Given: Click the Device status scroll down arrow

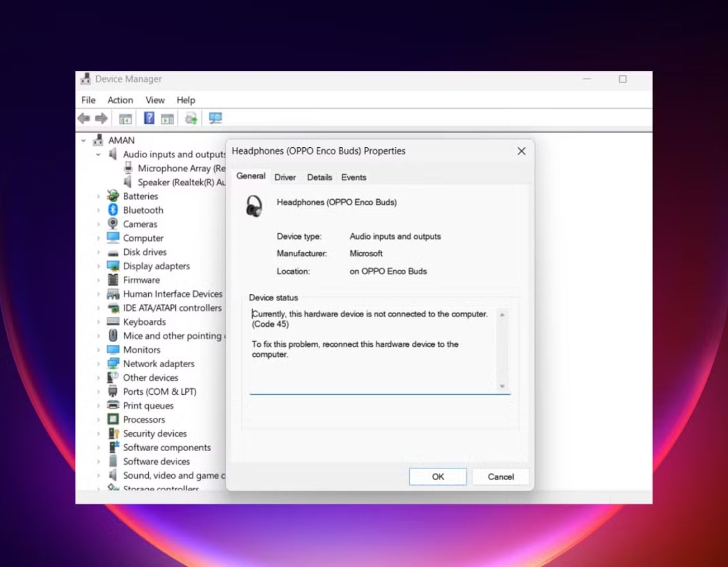Looking at the screenshot, I should pyautogui.click(x=502, y=386).
